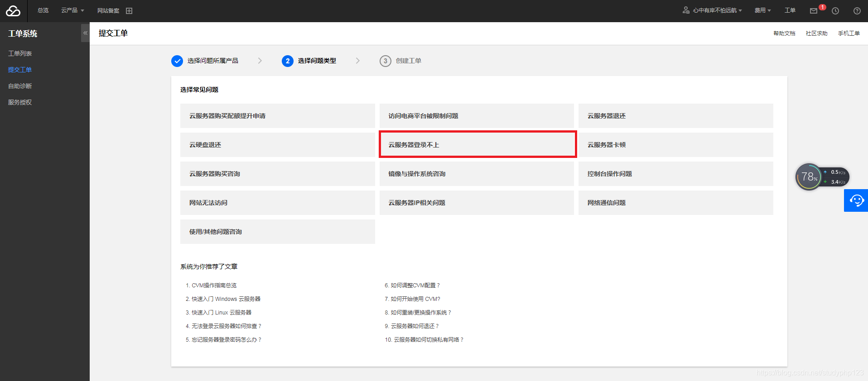Open the 帮助文档 link

click(784, 33)
